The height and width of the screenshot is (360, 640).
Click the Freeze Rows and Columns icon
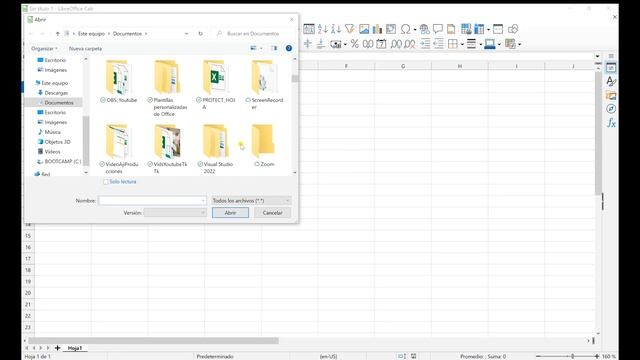479,29
